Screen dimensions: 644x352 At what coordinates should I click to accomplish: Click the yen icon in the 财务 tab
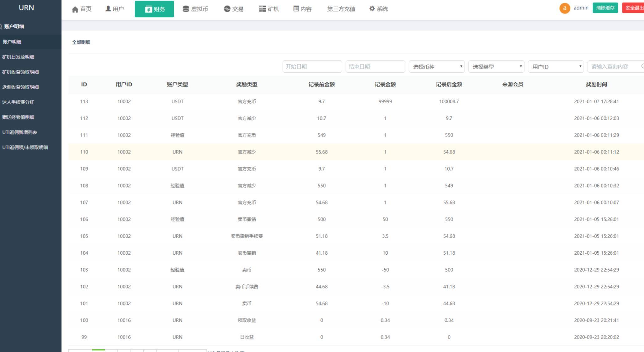point(148,9)
